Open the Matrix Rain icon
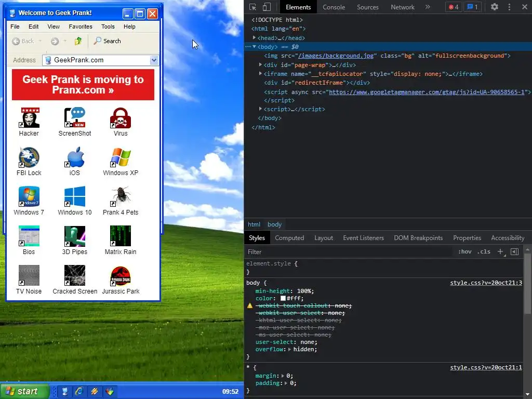532x399 pixels. [121, 236]
